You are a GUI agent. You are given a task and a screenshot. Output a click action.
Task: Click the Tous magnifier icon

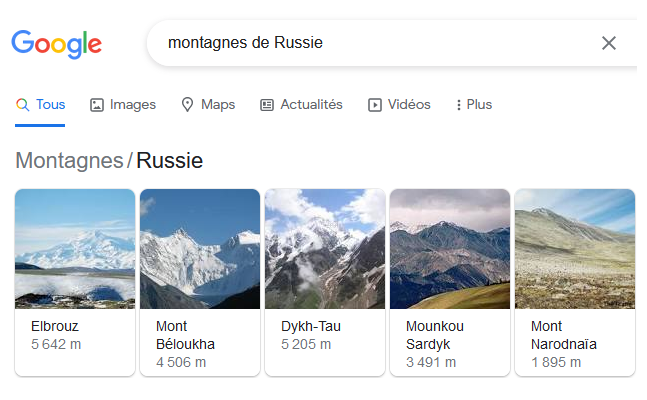[x=23, y=105]
